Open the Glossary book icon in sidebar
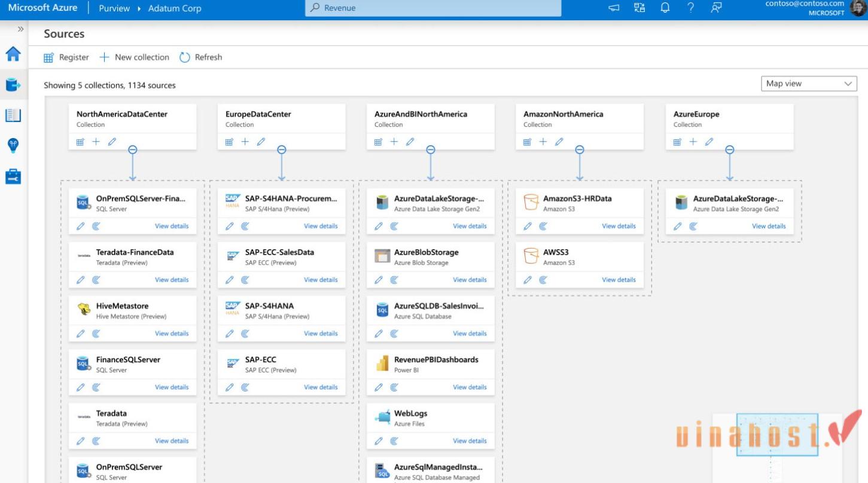Image resolution: width=868 pixels, height=483 pixels. [x=13, y=115]
